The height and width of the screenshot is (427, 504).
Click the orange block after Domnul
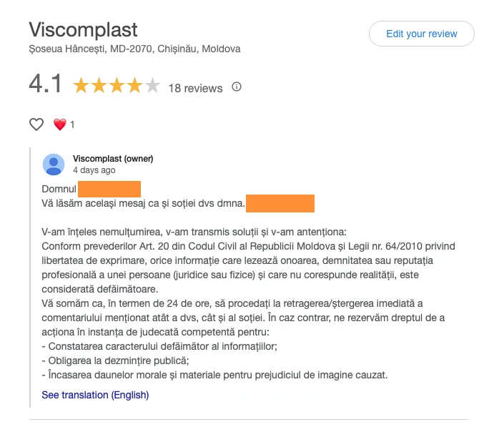(109, 190)
